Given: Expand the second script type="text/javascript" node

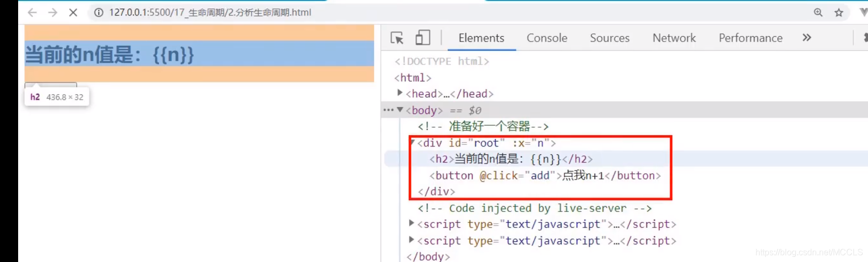Looking at the screenshot, I should [411, 240].
